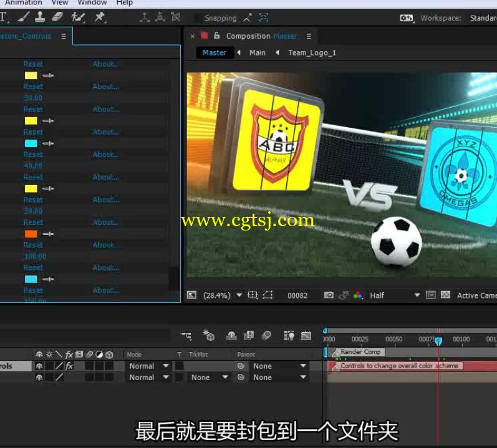This screenshot has width=497, height=448.
Task: Toggle the mask and shape path visibility
Action: 268,295
